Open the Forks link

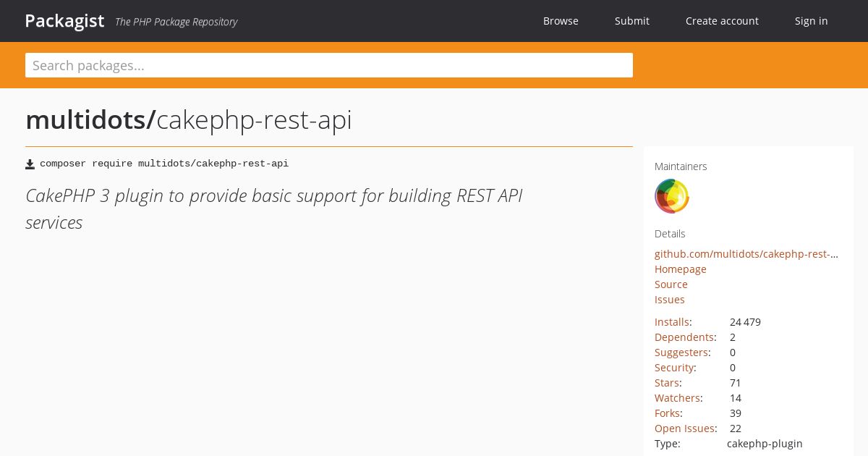click(x=667, y=413)
